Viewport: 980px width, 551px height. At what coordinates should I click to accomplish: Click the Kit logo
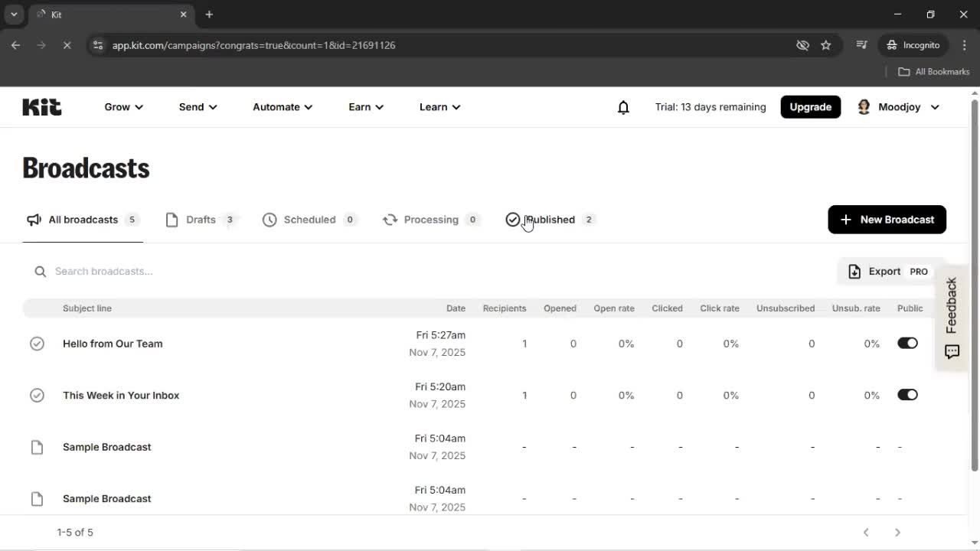pyautogui.click(x=41, y=106)
